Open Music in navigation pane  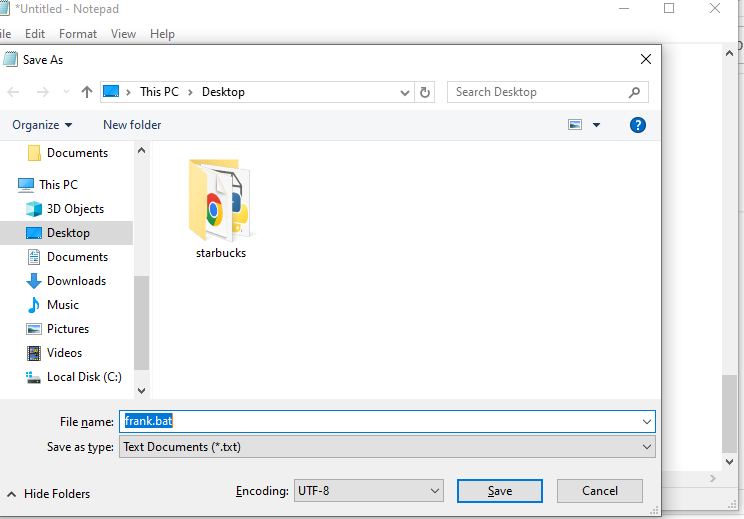click(53, 305)
